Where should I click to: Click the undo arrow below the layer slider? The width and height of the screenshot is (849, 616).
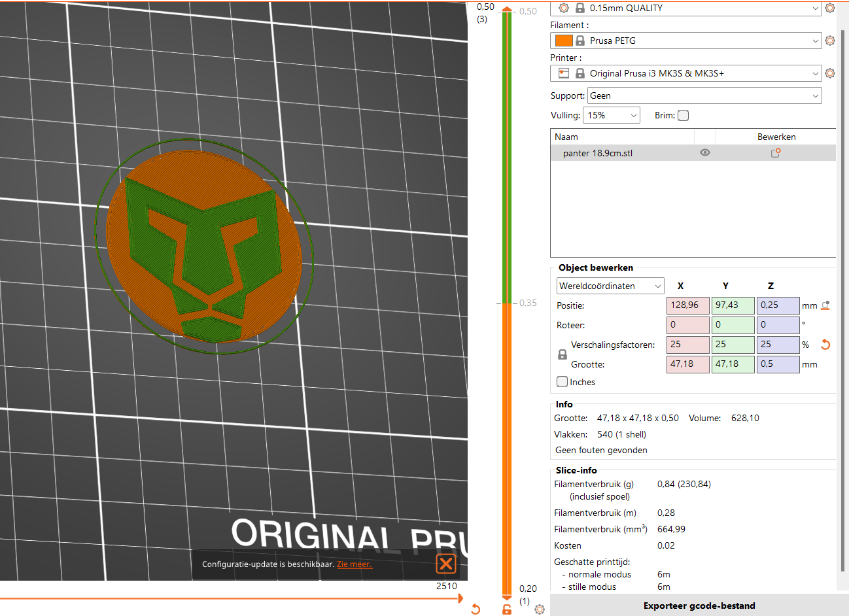tap(476, 609)
